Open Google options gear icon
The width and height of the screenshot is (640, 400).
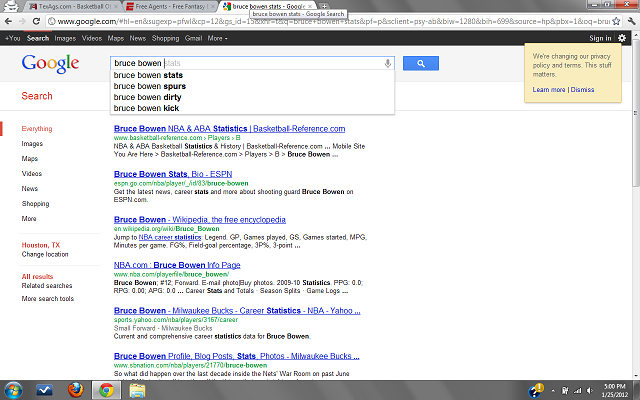pyautogui.click(x=622, y=38)
